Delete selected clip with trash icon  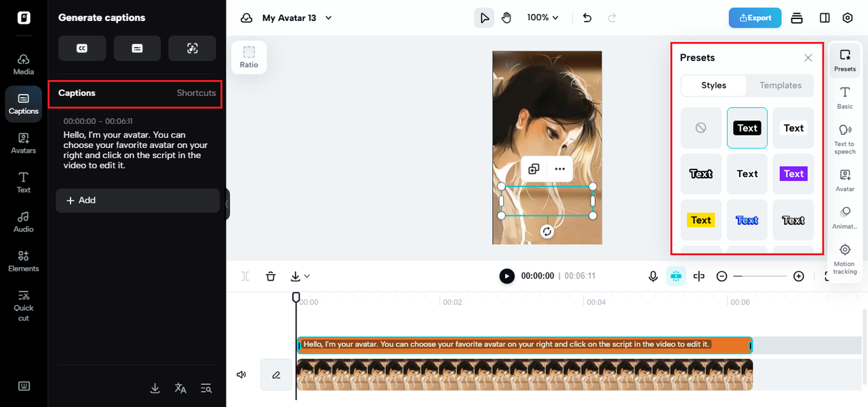pos(271,276)
